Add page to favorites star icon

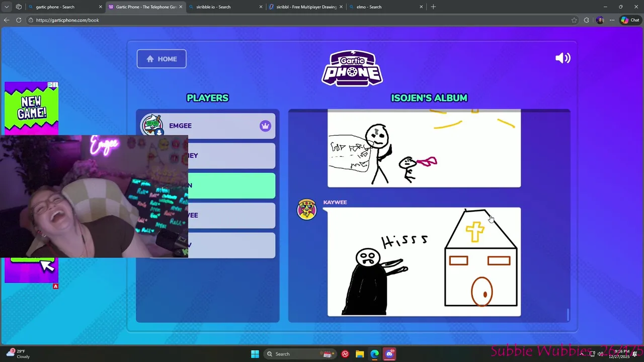pos(574,20)
